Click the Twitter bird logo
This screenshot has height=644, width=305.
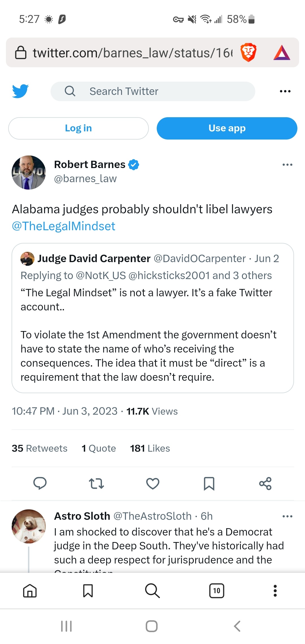[x=20, y=91]
